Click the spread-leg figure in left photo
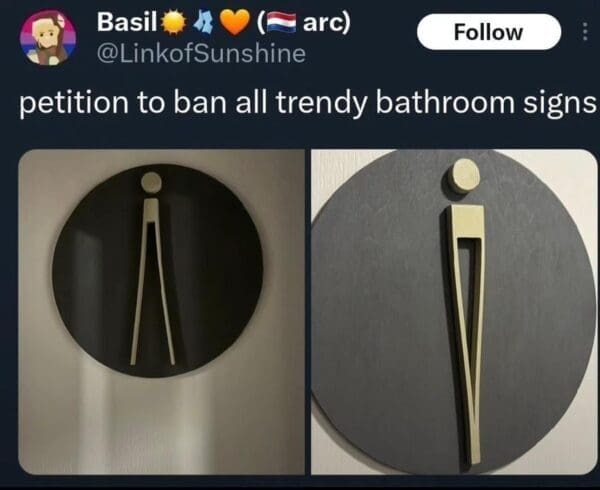The height and width of the screenshot is (490, 600). point(152,281)
